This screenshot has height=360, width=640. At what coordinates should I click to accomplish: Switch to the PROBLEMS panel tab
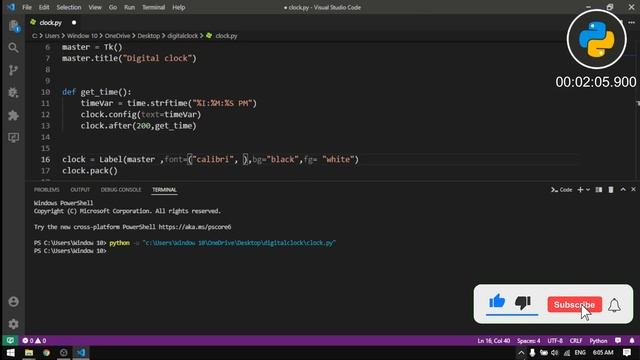coord(47,190)
